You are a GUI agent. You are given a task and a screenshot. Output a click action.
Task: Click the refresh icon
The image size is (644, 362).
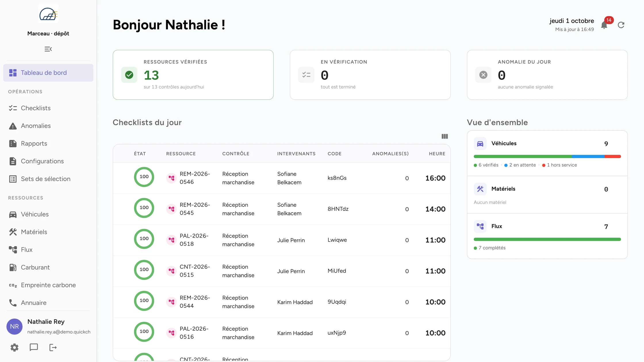point(621,25)
